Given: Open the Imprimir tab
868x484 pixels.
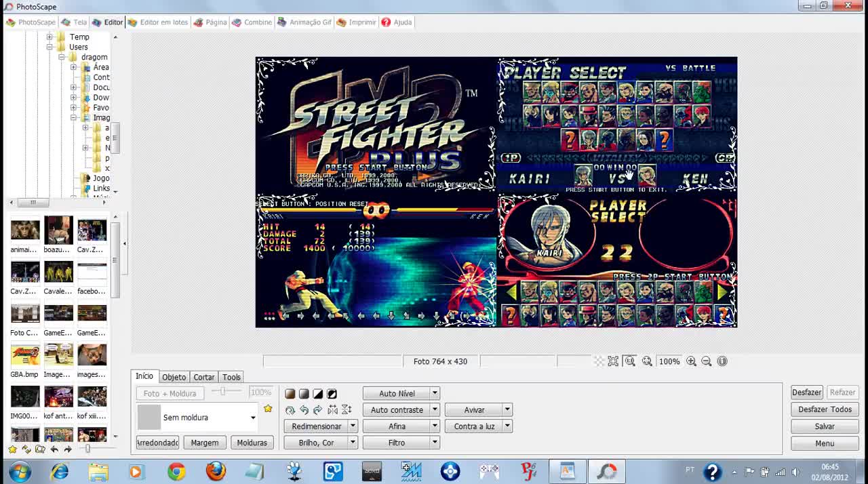Looking at the screenshot, I should [356, 22].
